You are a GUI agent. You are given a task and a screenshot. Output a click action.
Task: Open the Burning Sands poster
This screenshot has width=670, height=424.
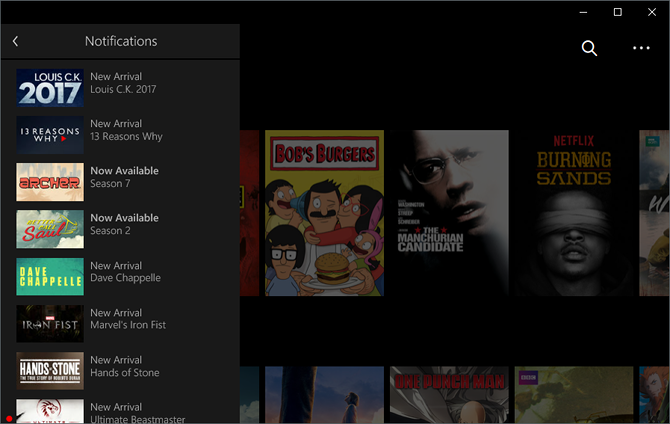pyautogui.click(x=574, y=213)
